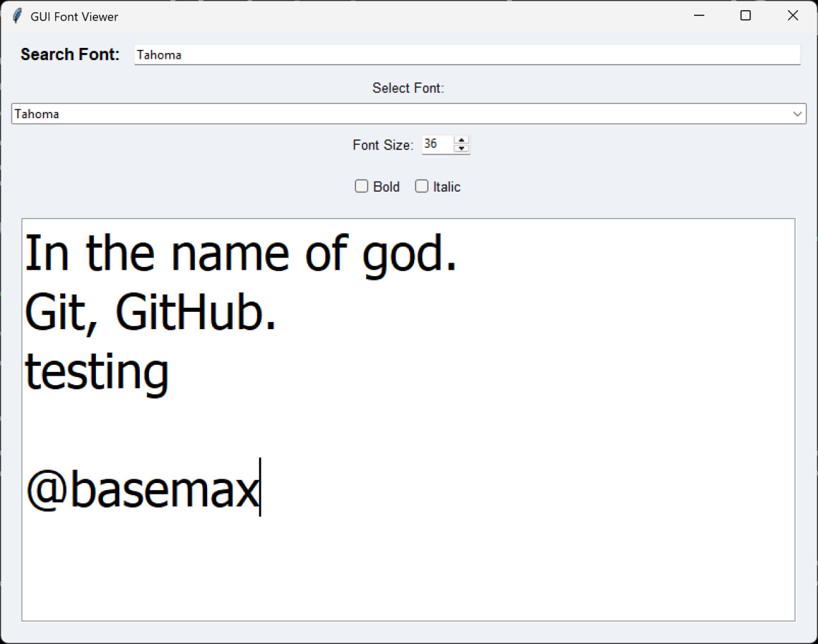Decrease font size with down arrow
This screenshot has height=644, width=818.
click(x=461, y=149)
